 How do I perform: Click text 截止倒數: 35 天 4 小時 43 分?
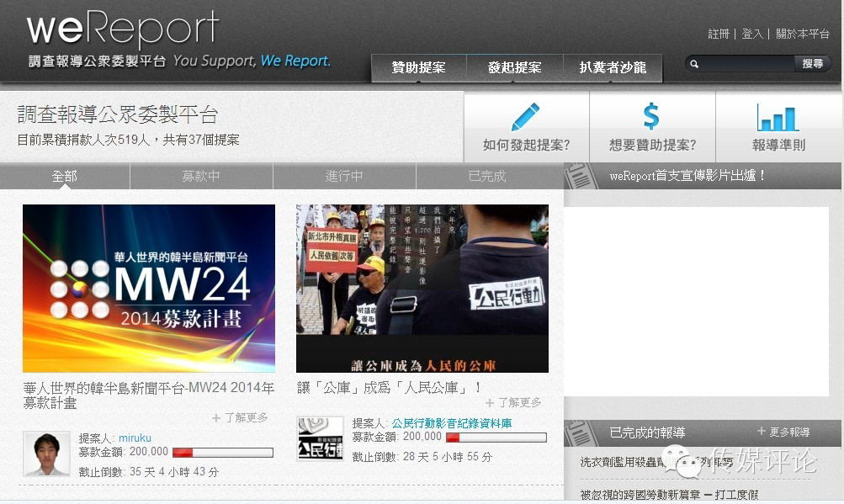(x=149, y=472)
